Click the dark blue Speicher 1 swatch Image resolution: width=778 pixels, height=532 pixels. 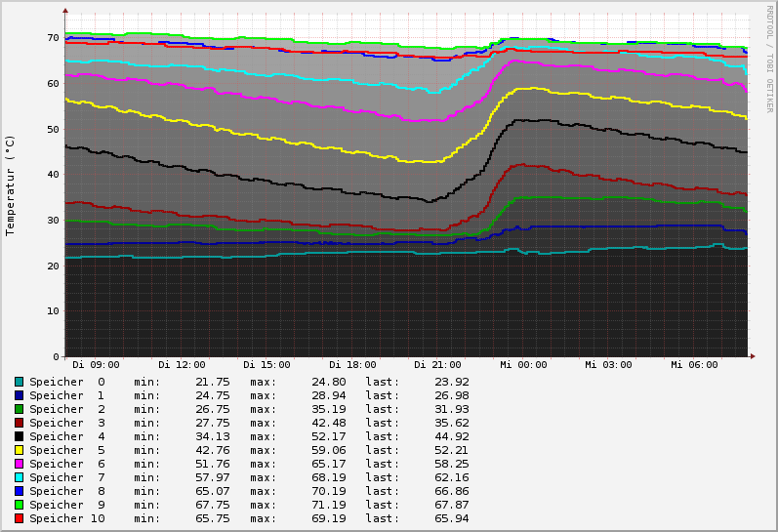pos(19,395)
